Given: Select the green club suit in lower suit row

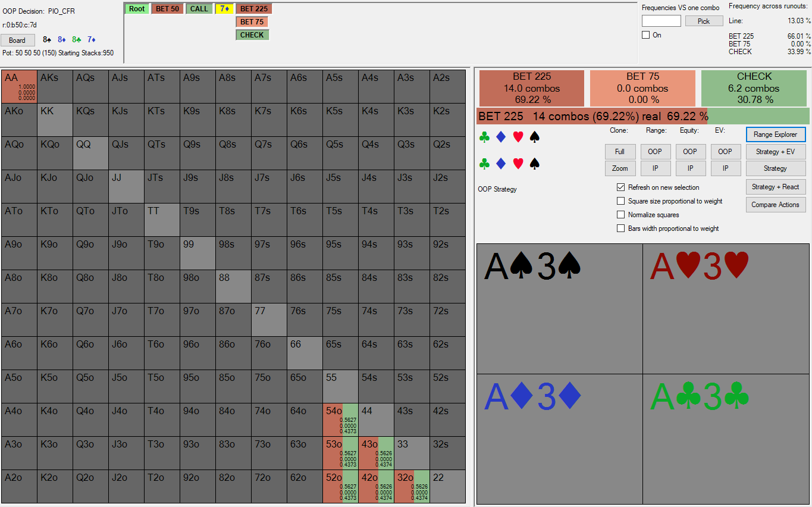Looking at the screenshot, I should [484, 164].
